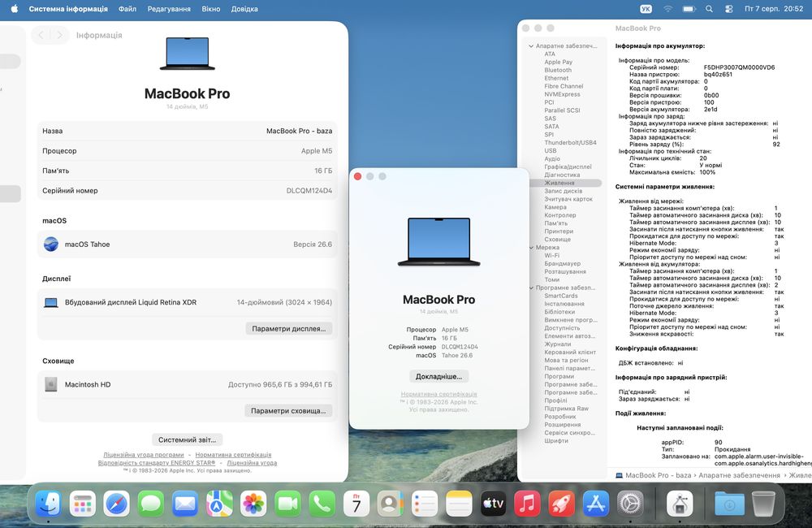Open Music app in the Dock
This screenshot has width=812, height=528.
(x=527, y=503)
